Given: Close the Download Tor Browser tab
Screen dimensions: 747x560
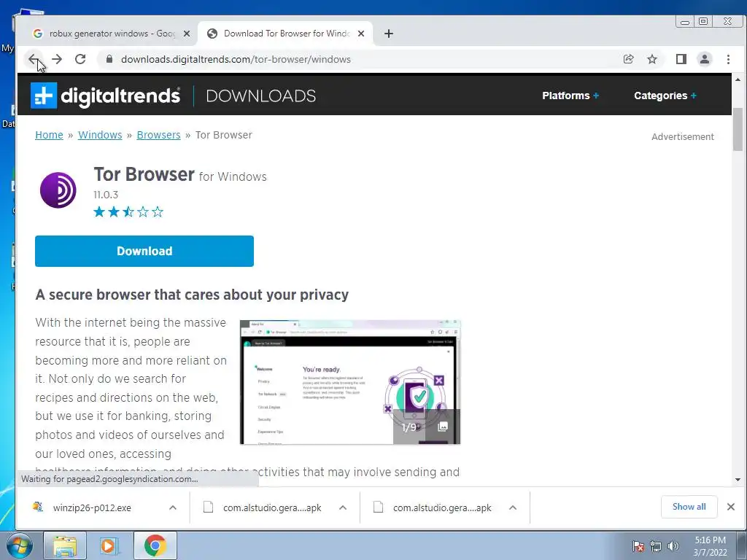Looking at the screenshot, I should (361, 34).
